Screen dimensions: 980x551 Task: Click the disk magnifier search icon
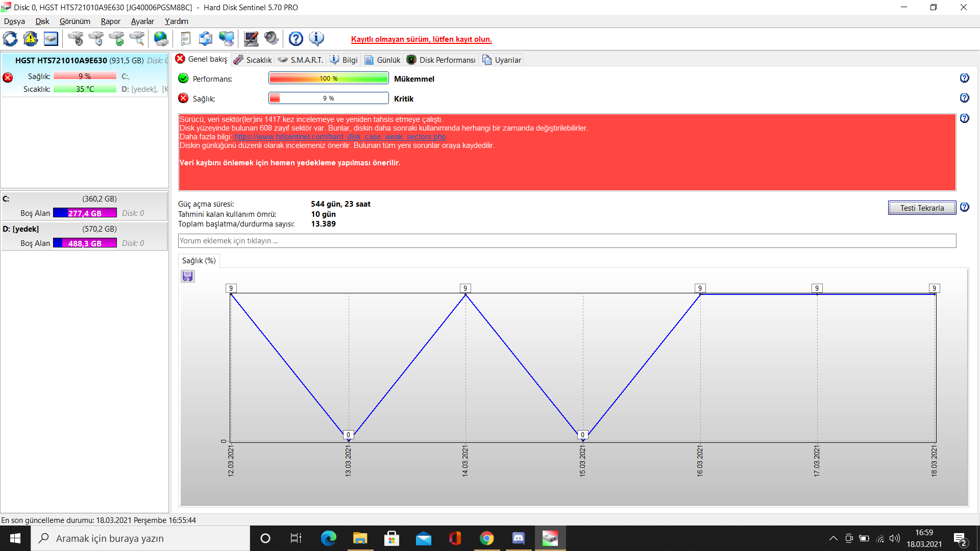tap(137, 39)
